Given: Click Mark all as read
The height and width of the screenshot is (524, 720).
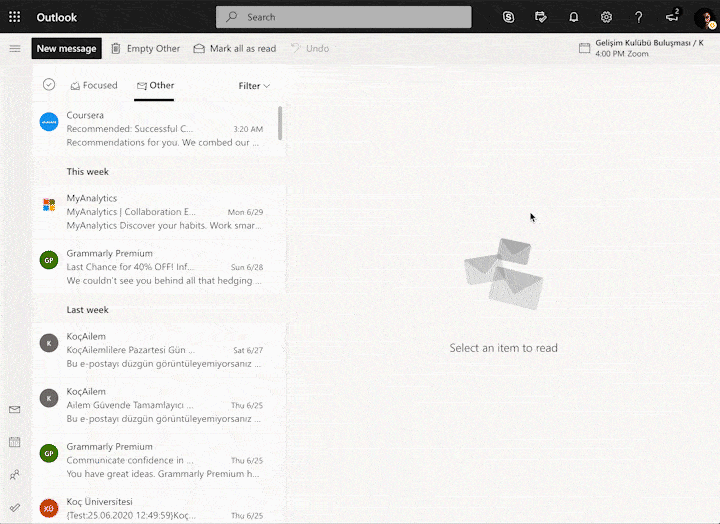Looking at the screenshot, I should 234,48.
